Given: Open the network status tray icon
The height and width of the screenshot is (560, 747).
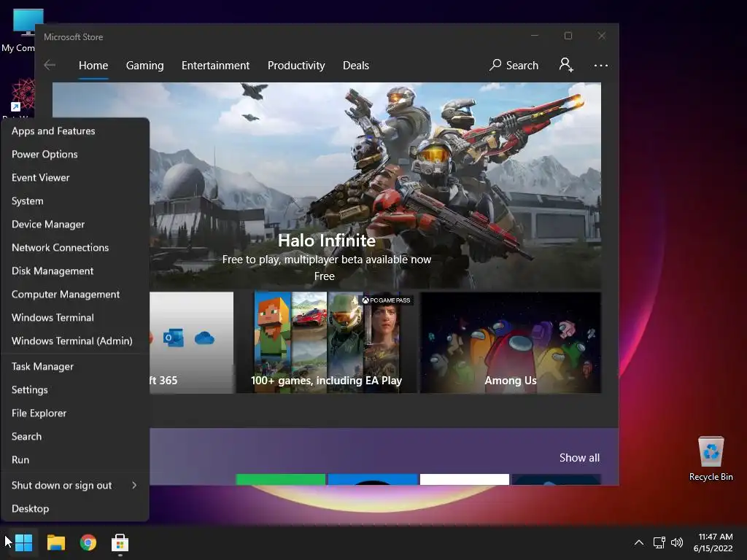Looking at the screenshot, I should [659, 542].
